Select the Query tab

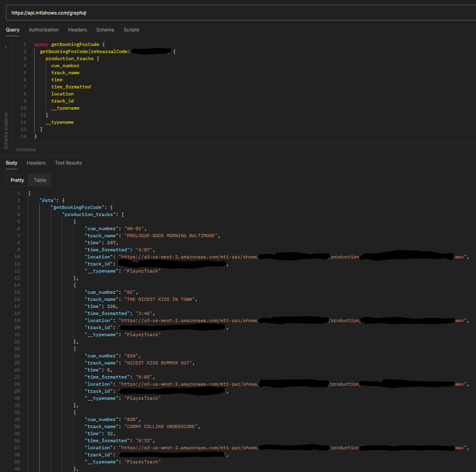click(x=13, y=30)
